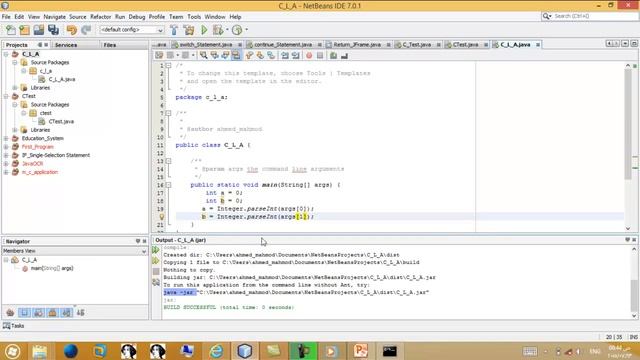Select the IF_Single-Selection Statement project
640x360 pixels.
tap(56, 155)
